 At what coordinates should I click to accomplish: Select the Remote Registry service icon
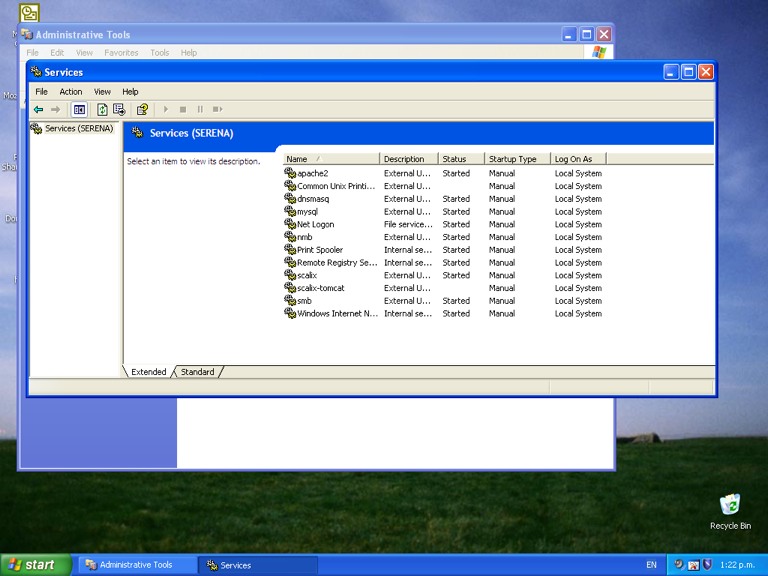coord(290,262)
